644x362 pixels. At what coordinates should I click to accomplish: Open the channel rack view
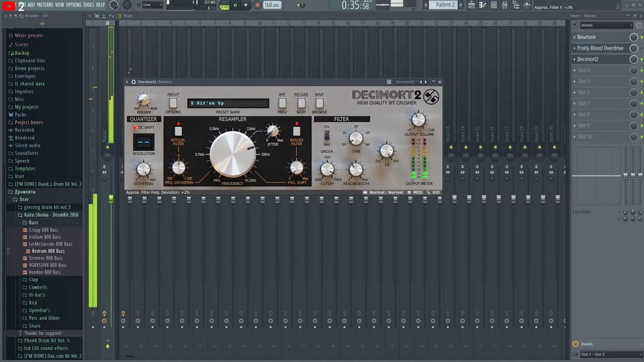coord(494,5)
